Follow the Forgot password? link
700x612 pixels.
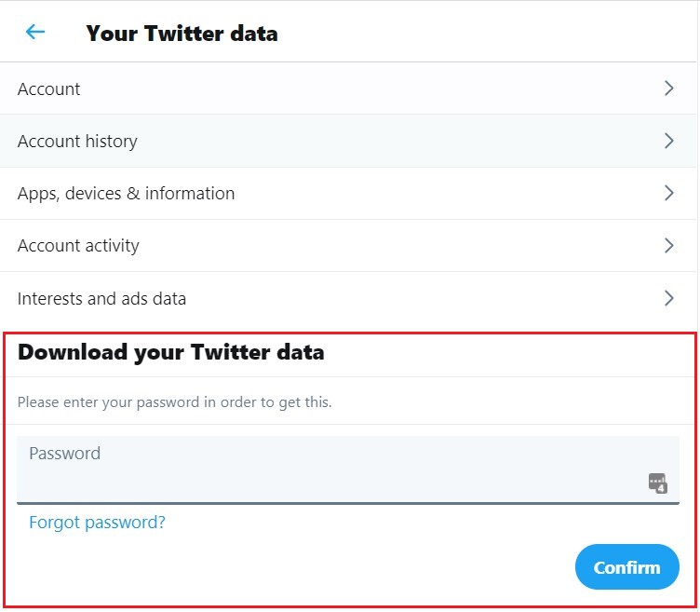coord(97,523)
